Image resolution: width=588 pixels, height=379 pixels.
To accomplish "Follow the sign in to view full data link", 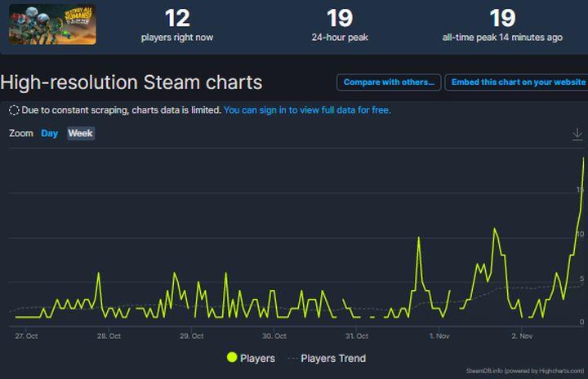I will [307, 109].
